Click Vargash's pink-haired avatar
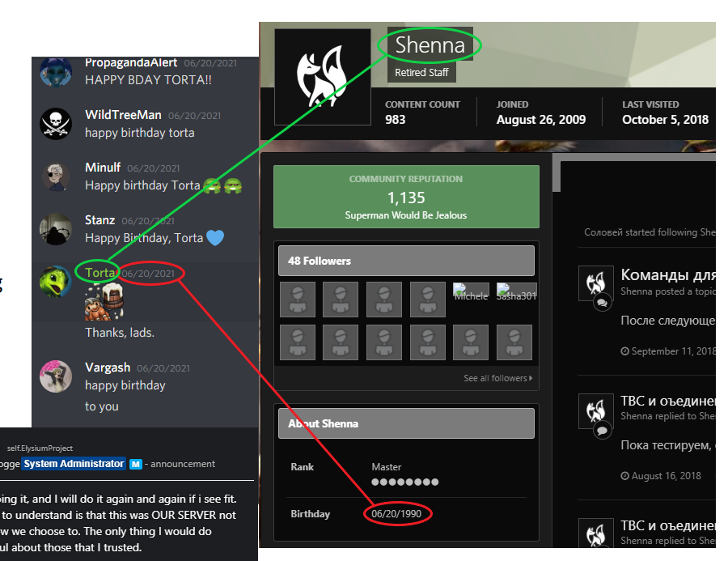 [x=56, y=376]
